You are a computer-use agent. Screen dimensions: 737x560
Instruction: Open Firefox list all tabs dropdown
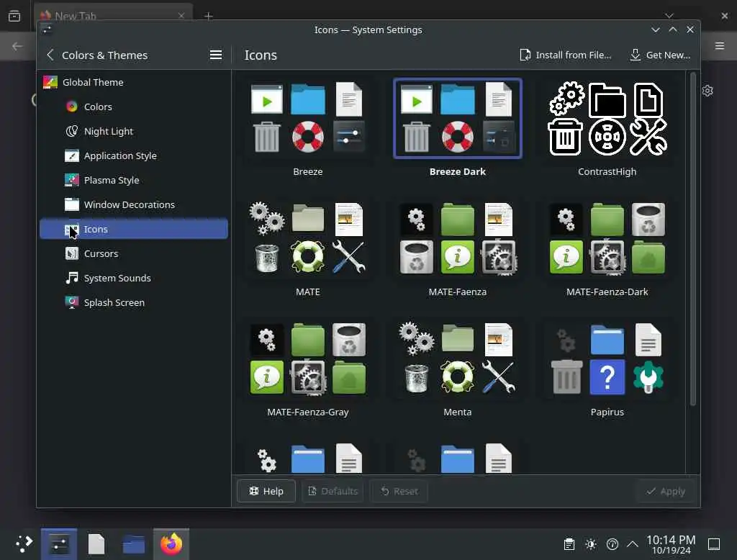(669, 16)
